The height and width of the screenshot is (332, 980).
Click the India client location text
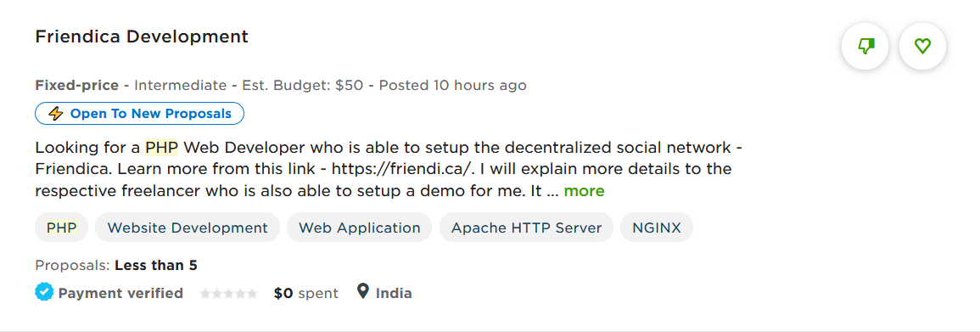394,293
